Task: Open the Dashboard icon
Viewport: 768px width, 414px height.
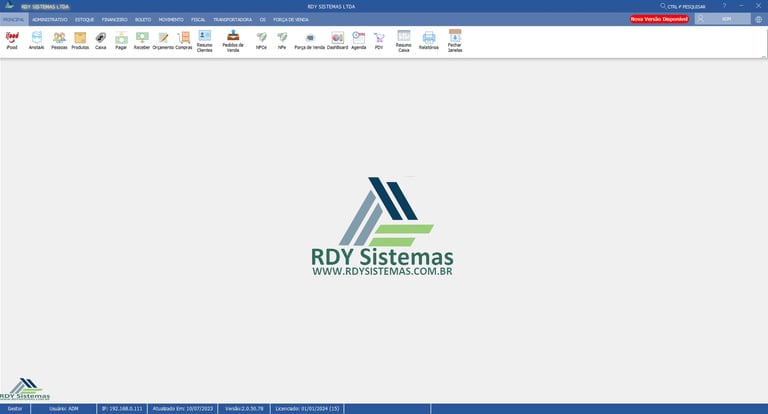Action: [x=337, y=40]
